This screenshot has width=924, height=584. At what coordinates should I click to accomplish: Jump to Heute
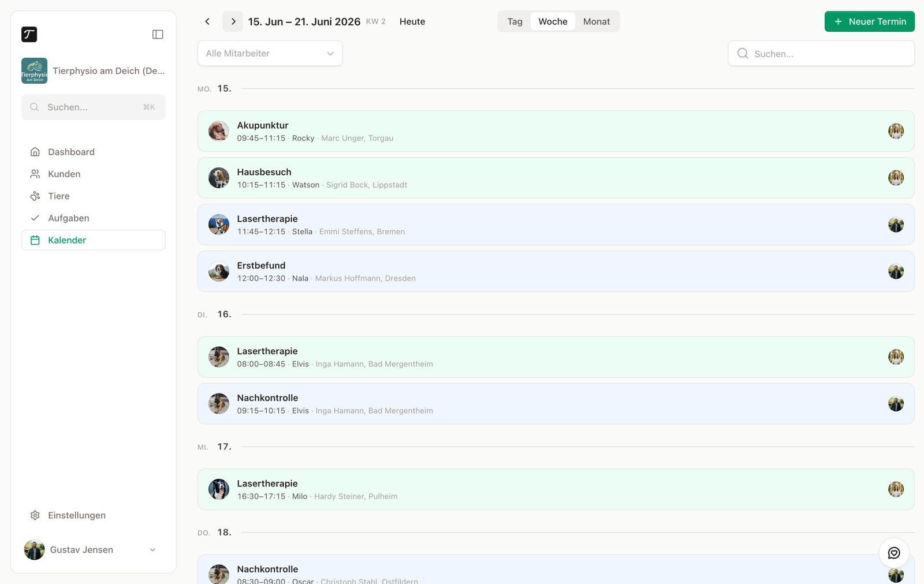coord(412,21)
